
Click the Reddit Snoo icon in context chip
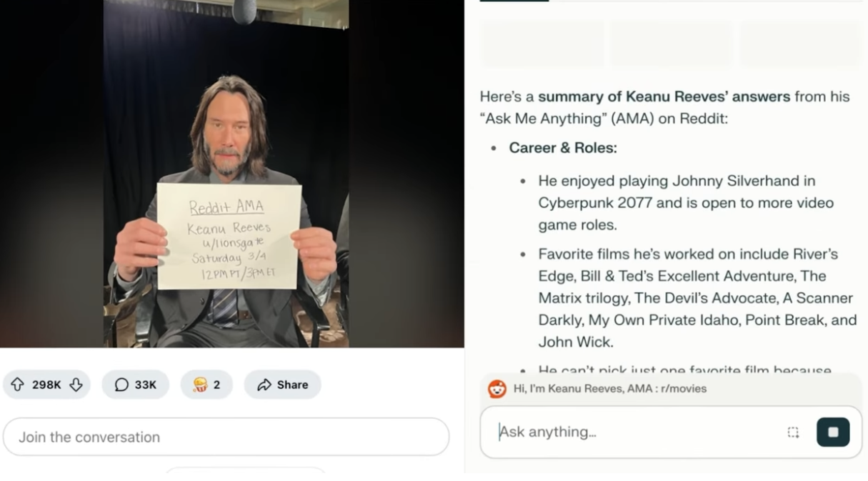coord(497,389)
